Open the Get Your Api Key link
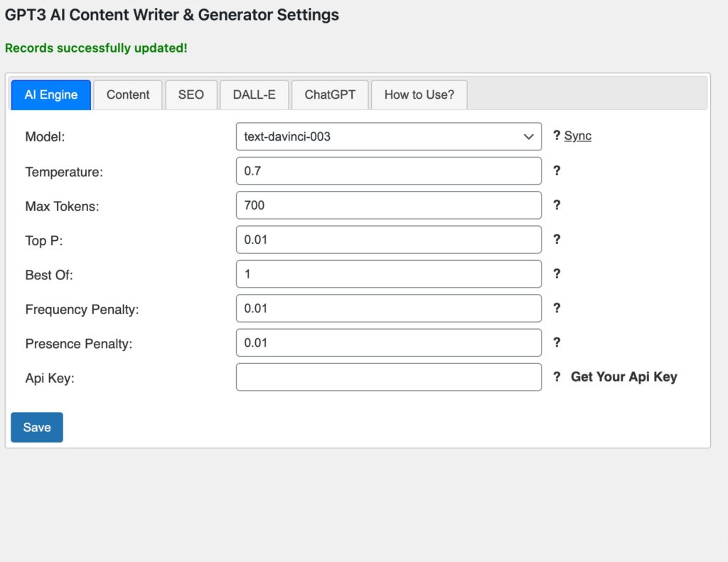 pyautogui.click(x=623, y=377)
